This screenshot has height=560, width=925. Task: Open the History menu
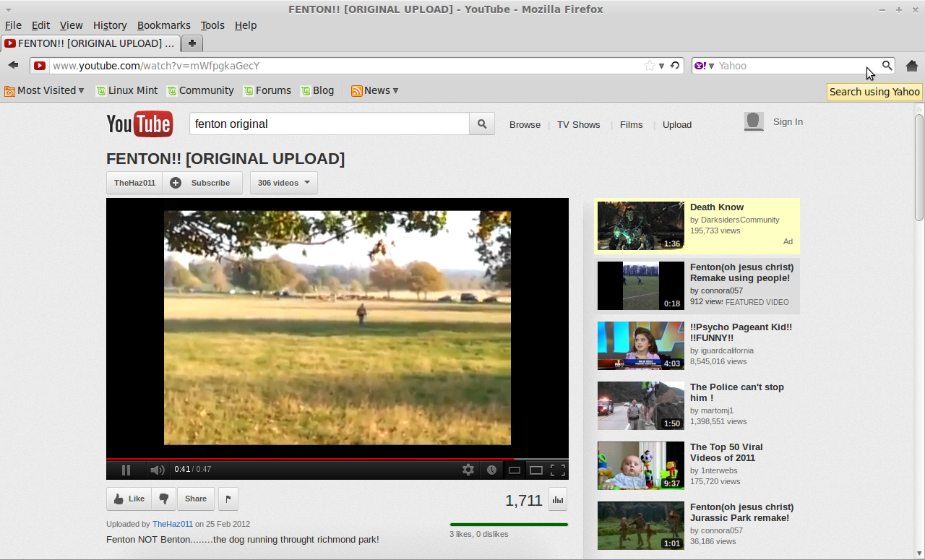(110, 25)
